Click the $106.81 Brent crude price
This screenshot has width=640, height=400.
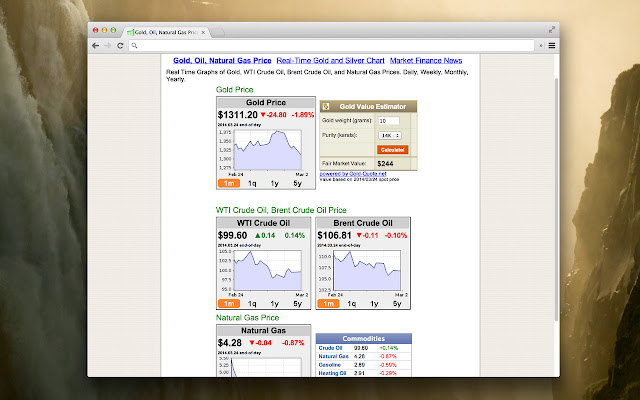pos(334,236)
